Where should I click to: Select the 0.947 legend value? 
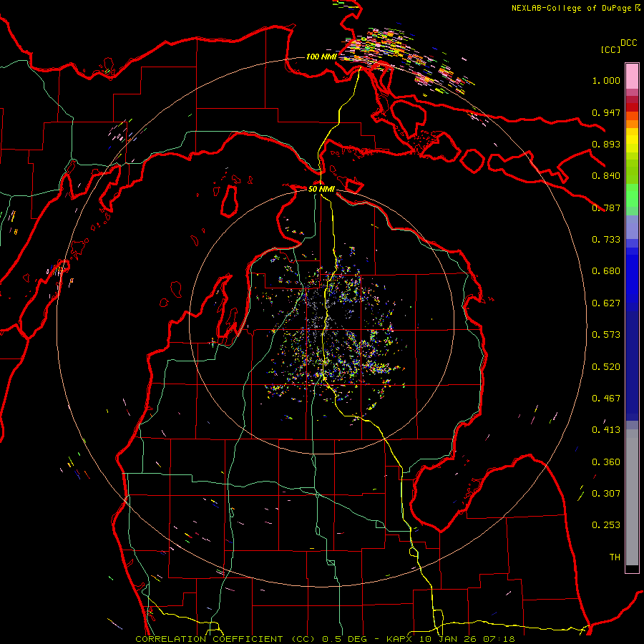(606, 112)
